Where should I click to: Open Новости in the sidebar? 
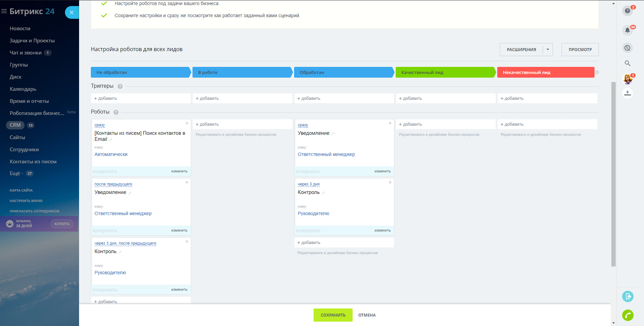(20, 29)
